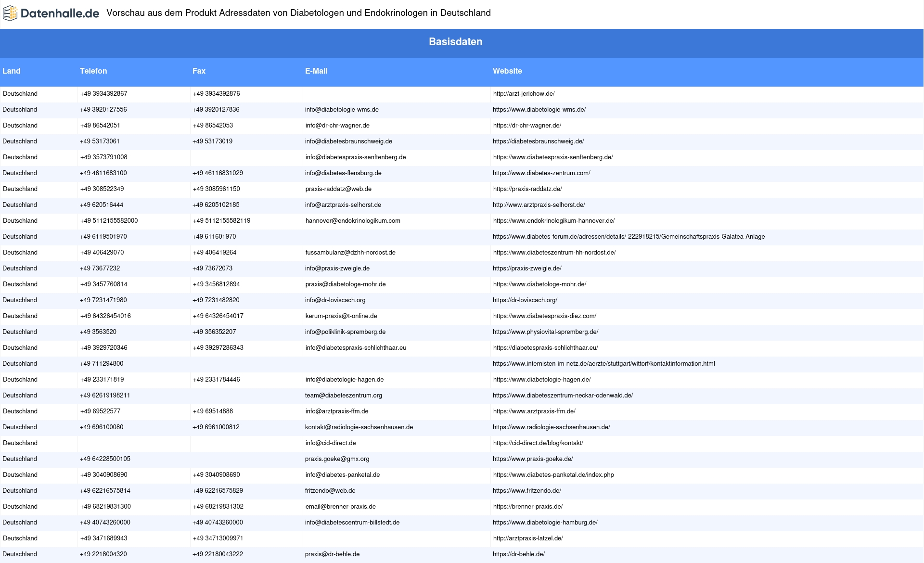Open the diabetes-forum.de Galatea-Anlage link
This screenshot has height=563, width=924.
tap(629, 237)
